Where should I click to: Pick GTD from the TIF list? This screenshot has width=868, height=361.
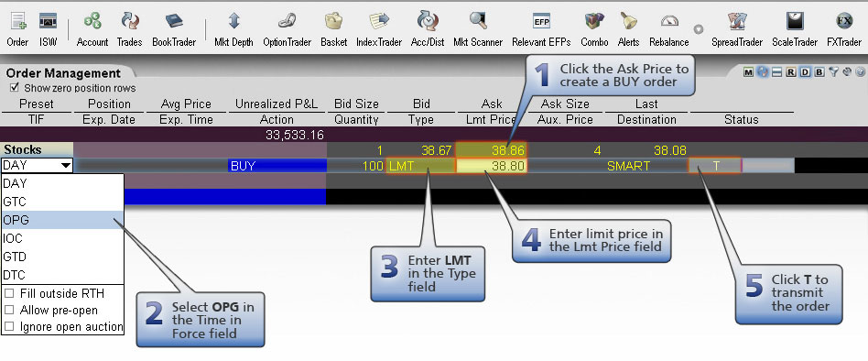point(62,257)
